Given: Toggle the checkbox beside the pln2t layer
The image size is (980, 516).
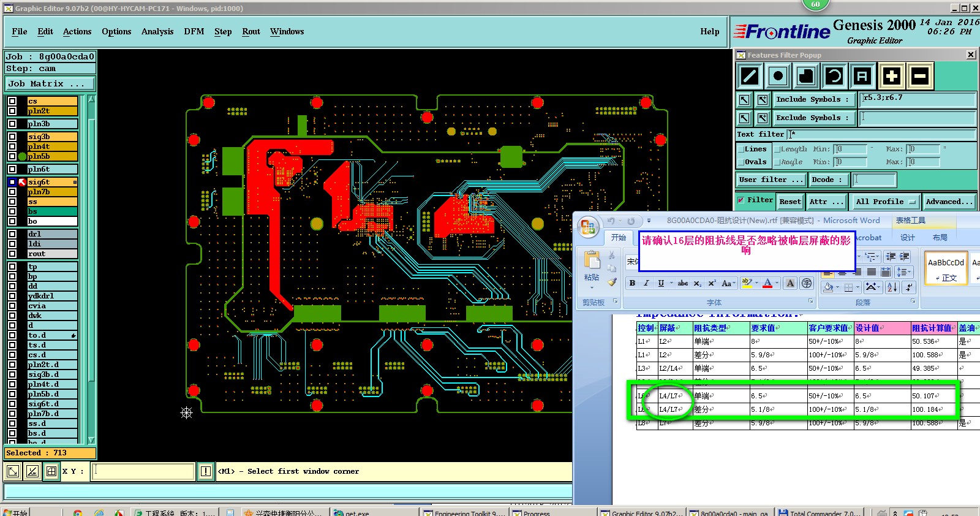Looking at the screenshot, I should tap(12, 111).
